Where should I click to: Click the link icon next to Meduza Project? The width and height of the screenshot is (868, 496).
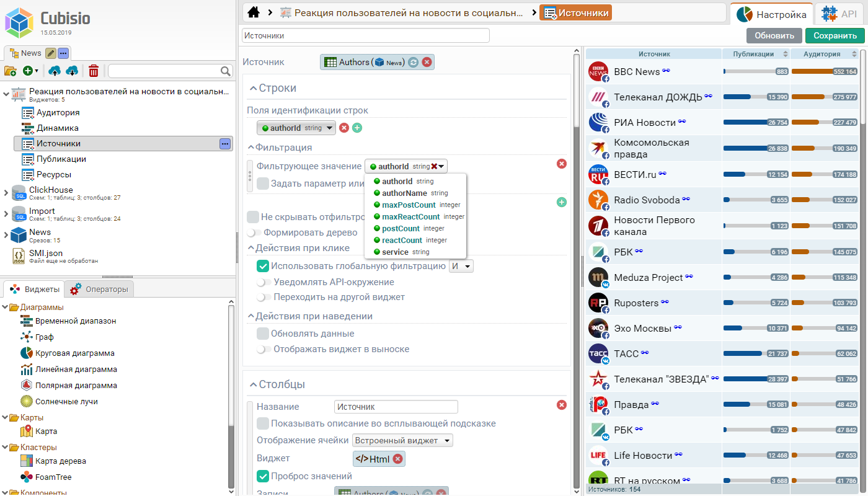[x=689, y=277]
